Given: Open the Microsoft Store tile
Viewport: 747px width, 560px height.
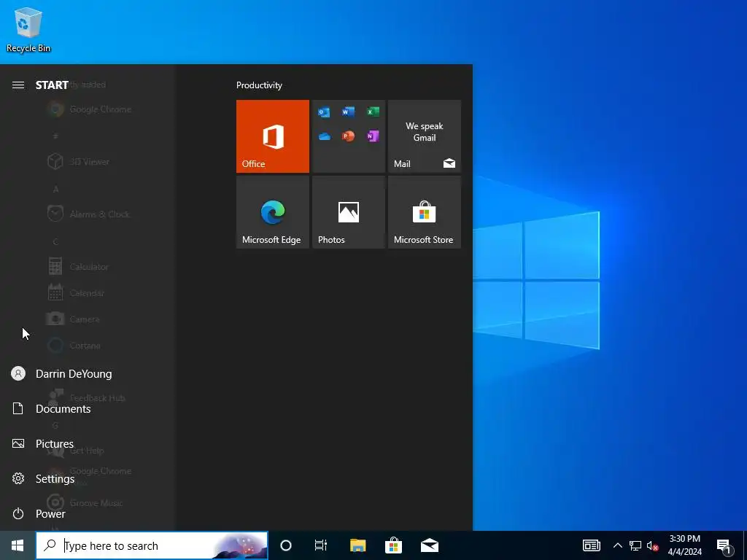Looking at the screenshot, I should 425,212.
